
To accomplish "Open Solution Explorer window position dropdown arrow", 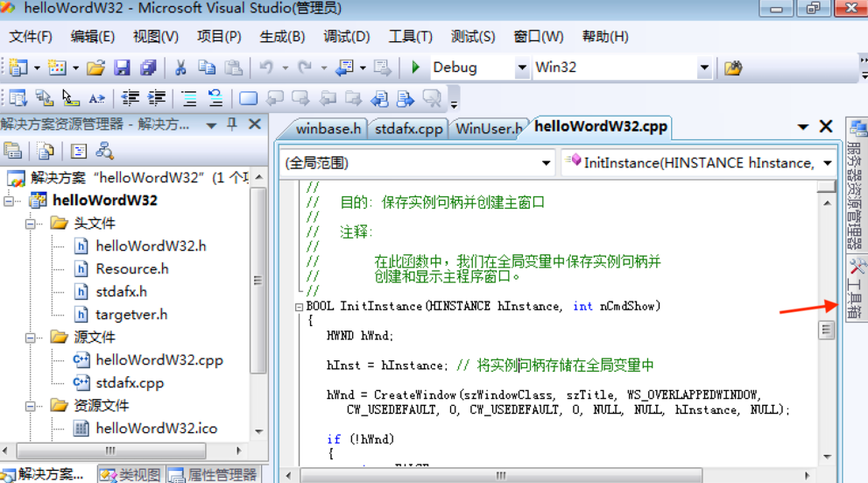I will (x=211, y=125).
